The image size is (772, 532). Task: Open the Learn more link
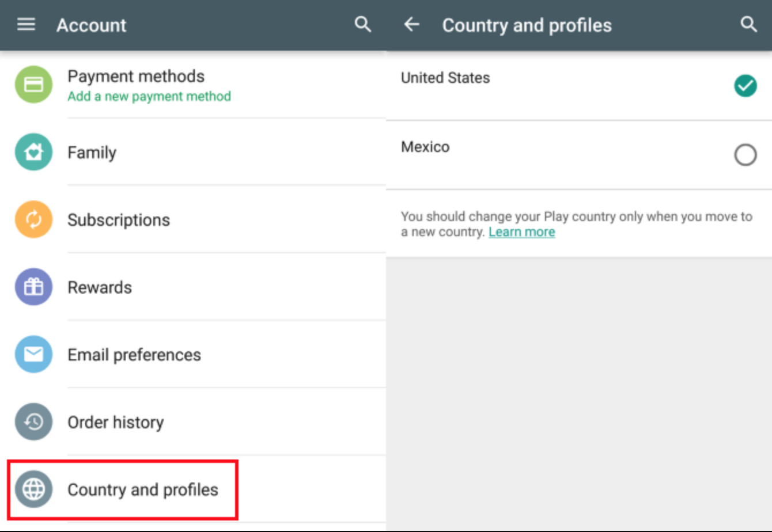pos(522,232)
